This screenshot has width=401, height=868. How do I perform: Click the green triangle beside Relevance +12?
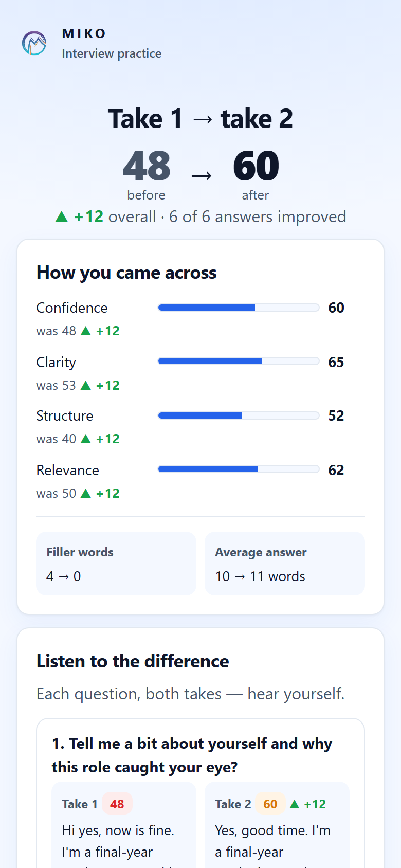(86, 493)
